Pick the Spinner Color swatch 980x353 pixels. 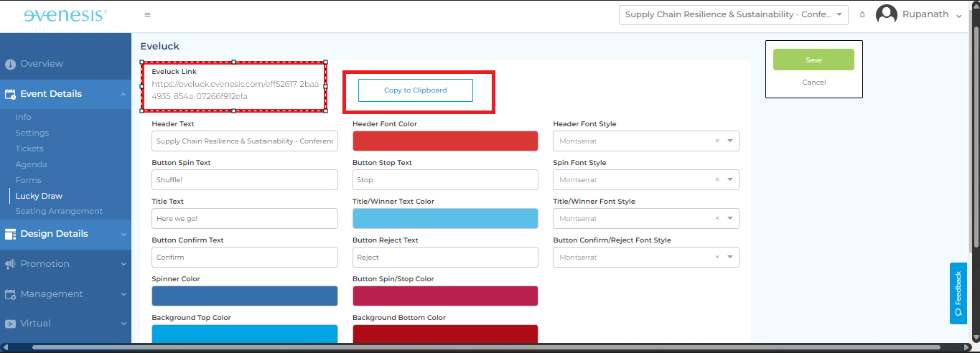[x=245, y=296]
